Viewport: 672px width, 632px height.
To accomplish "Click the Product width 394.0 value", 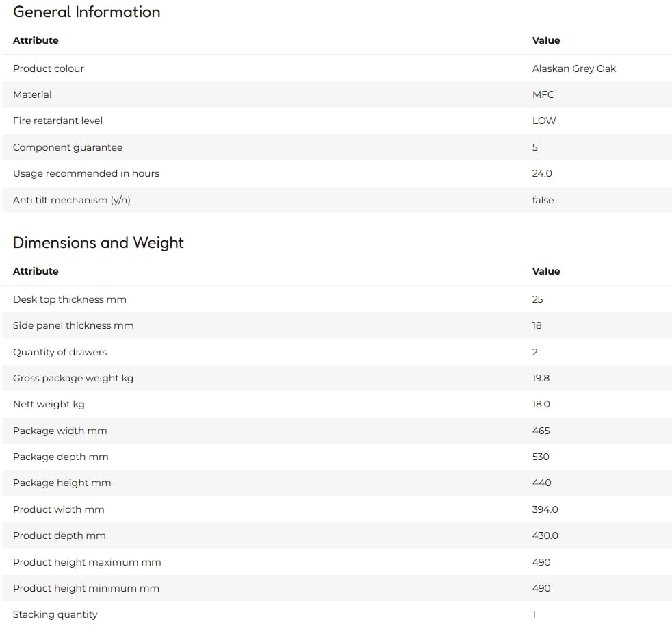I will click(545, 510).
